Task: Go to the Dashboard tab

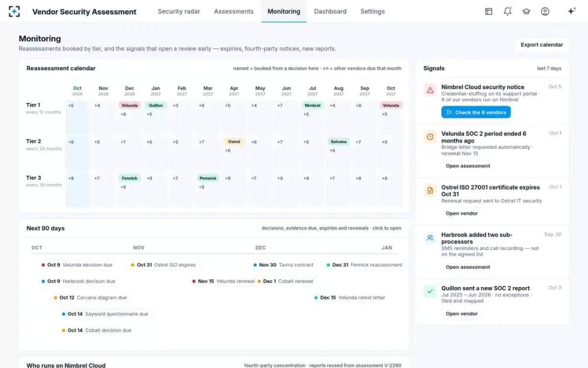Action: 330,11
